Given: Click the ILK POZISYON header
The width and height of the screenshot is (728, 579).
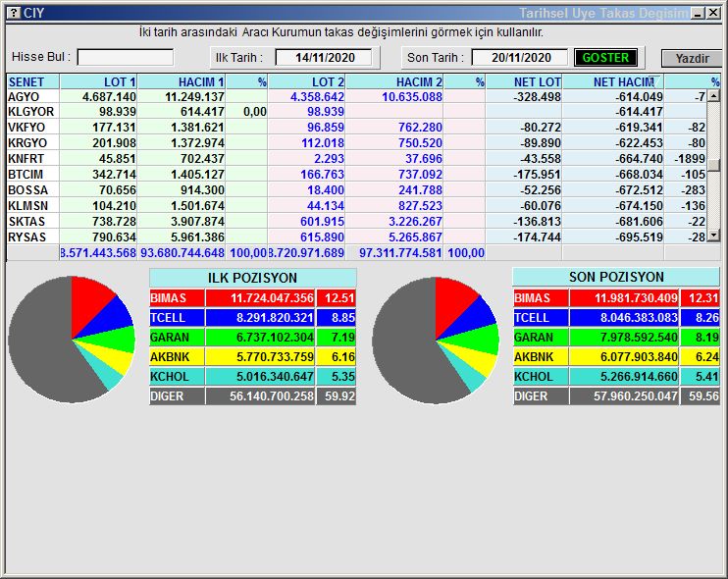Looking at the screenshot, I should coord(252,278).
